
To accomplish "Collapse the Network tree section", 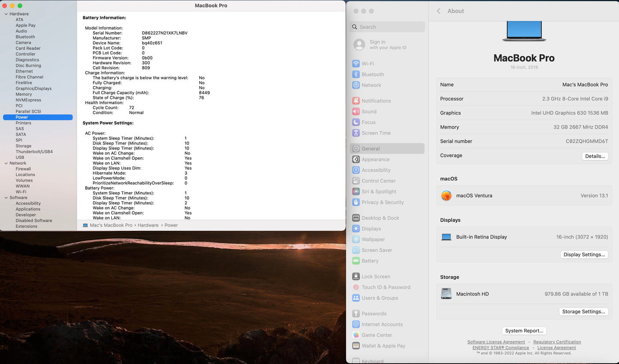I will (x=6, y=163).
